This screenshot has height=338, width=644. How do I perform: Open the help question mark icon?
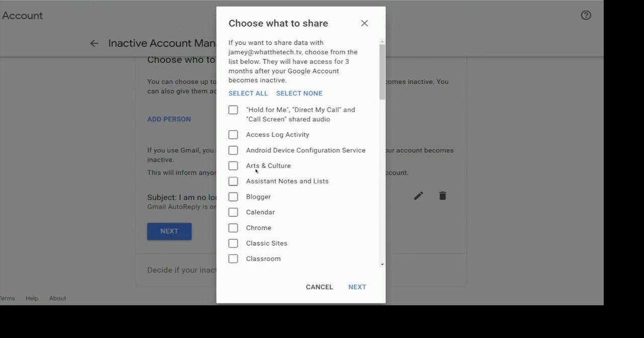586,15
